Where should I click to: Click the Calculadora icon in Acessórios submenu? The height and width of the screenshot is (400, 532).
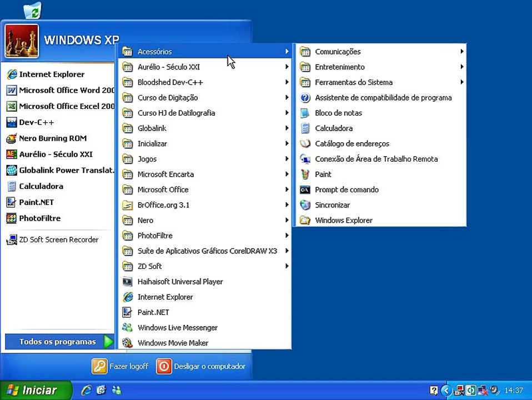click(305, 128)
